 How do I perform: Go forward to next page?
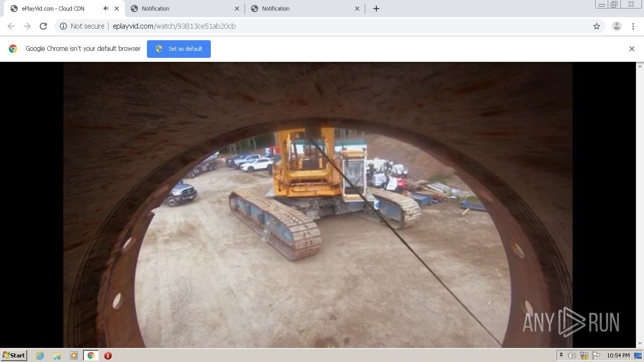tap(27, 26)
